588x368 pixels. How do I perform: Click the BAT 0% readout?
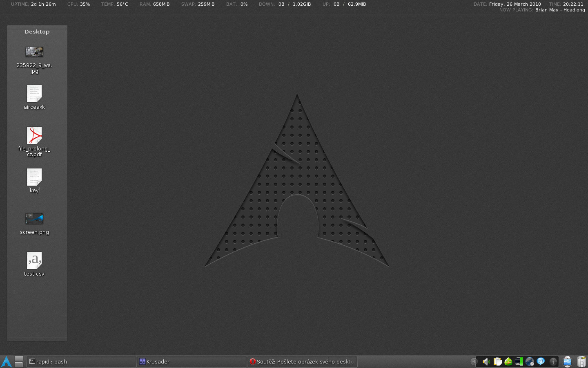[x=237, y=4]
